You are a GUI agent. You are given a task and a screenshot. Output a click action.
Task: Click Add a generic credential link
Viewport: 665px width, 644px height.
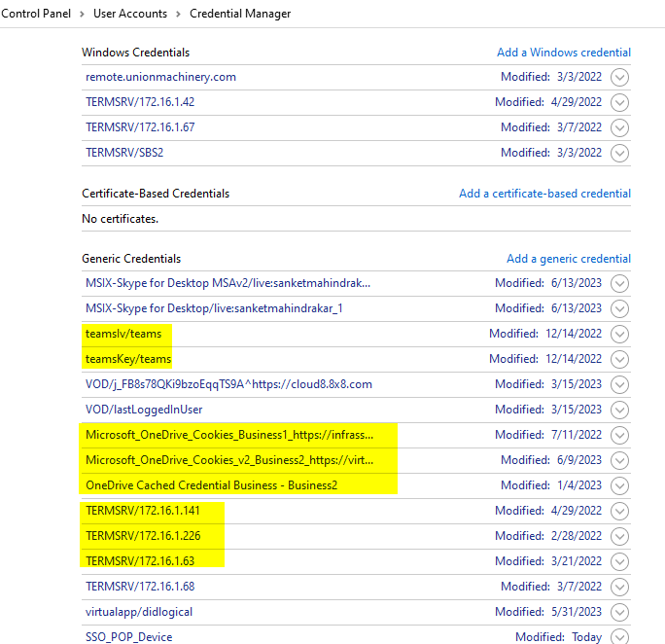coord(568,259)
